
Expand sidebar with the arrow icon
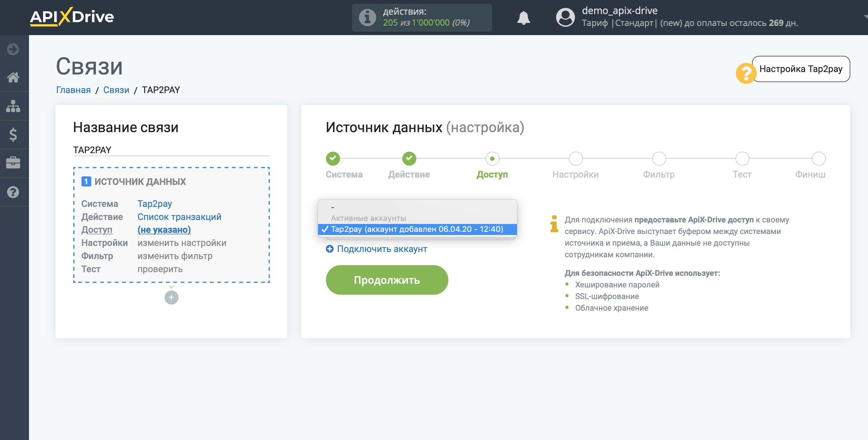[13, 49]
